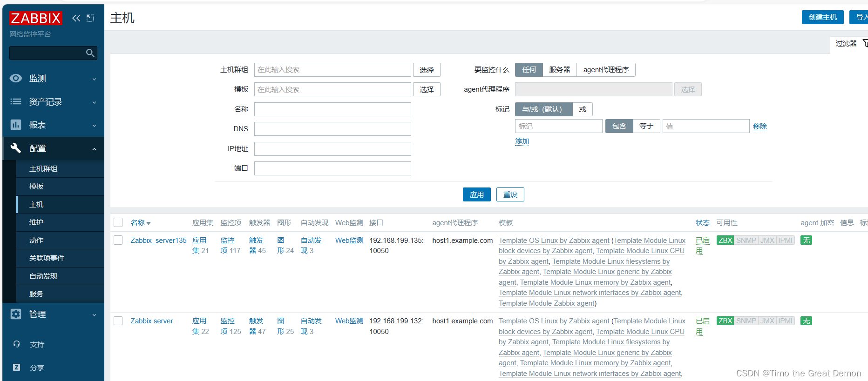This screenshot has height=381, width=868.
Task: Choose 包含 tag operator
Action: pyautogui.click(x=619, y=126)
